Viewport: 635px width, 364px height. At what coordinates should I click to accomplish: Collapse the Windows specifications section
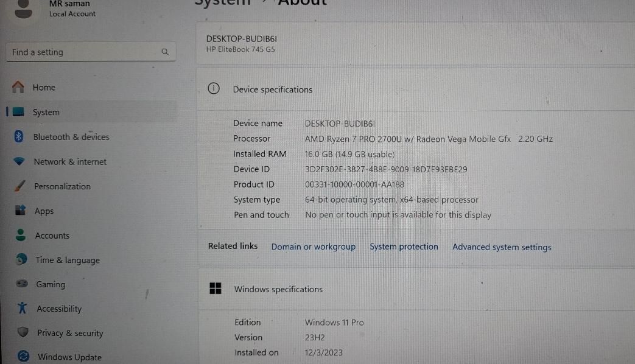(416, 289)
